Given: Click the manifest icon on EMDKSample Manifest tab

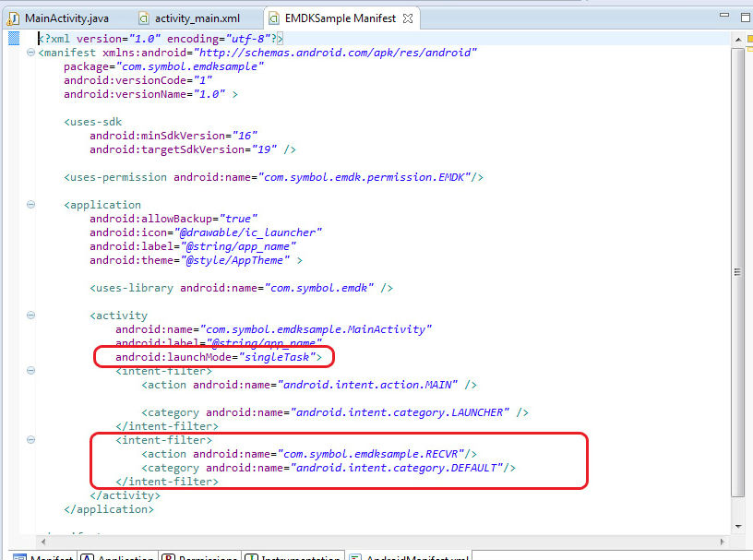Looking at the screenshot, I should click(x=275, y=18).
